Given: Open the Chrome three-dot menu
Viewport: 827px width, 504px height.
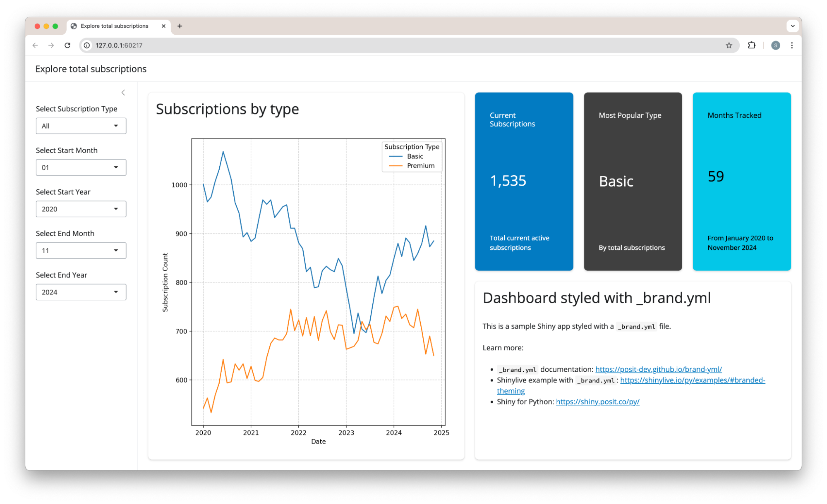Looking at the screenshot, I should point(792,45).
